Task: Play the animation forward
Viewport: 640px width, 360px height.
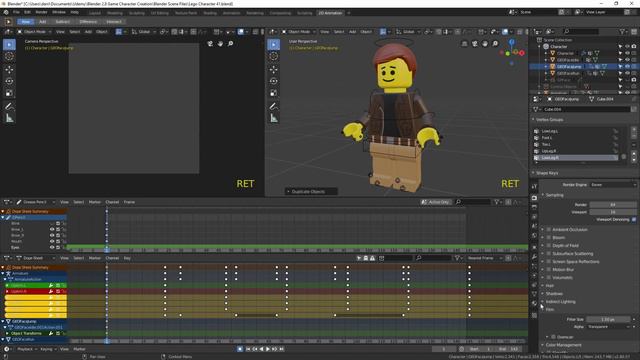Action: tap(268, 349)
